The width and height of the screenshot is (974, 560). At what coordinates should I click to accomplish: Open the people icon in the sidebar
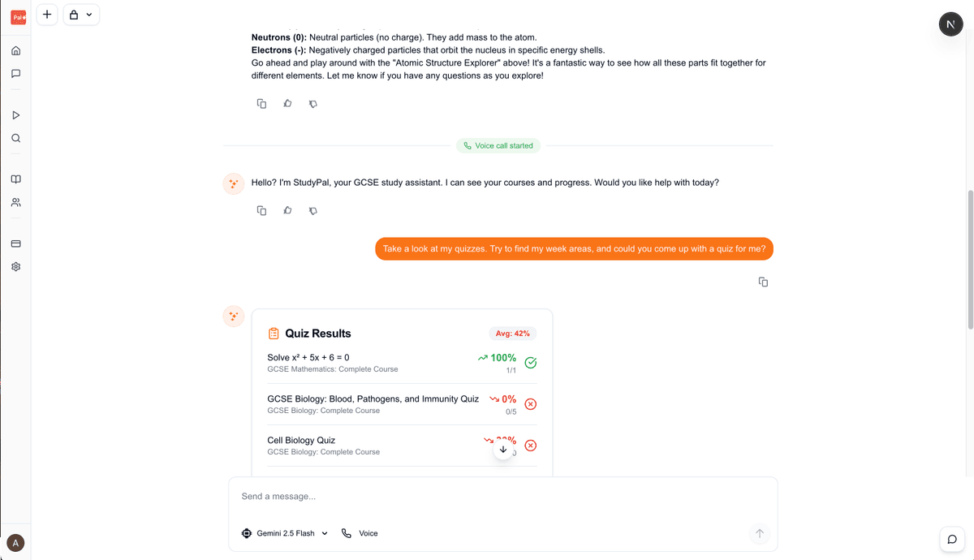point(15,202)
